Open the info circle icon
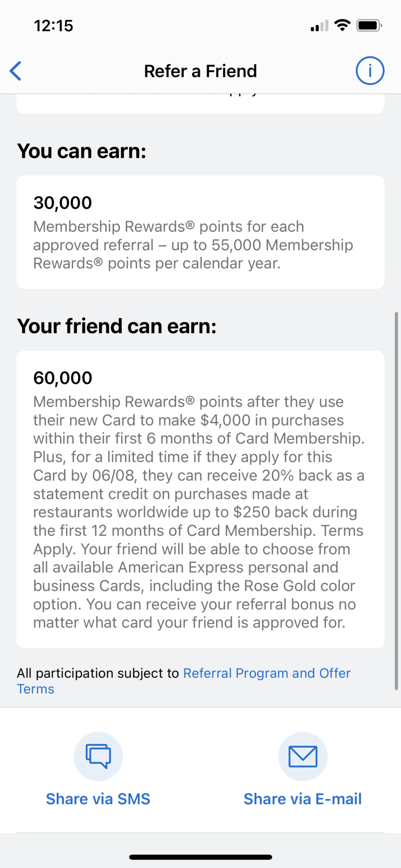The height and width of the screenshot is (868, 401). [370, 71]
